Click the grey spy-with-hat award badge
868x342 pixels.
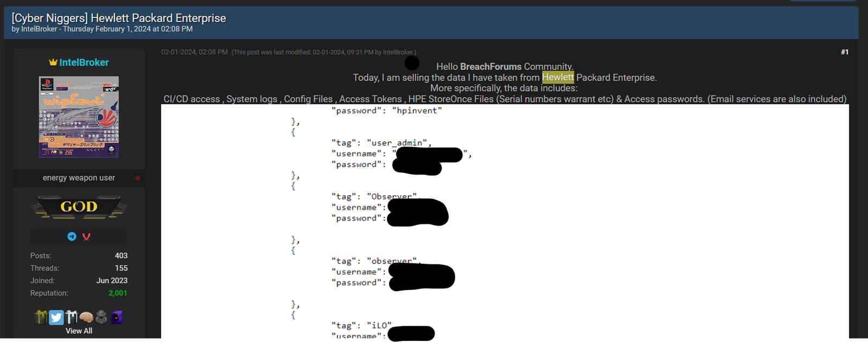coord(101,317)
